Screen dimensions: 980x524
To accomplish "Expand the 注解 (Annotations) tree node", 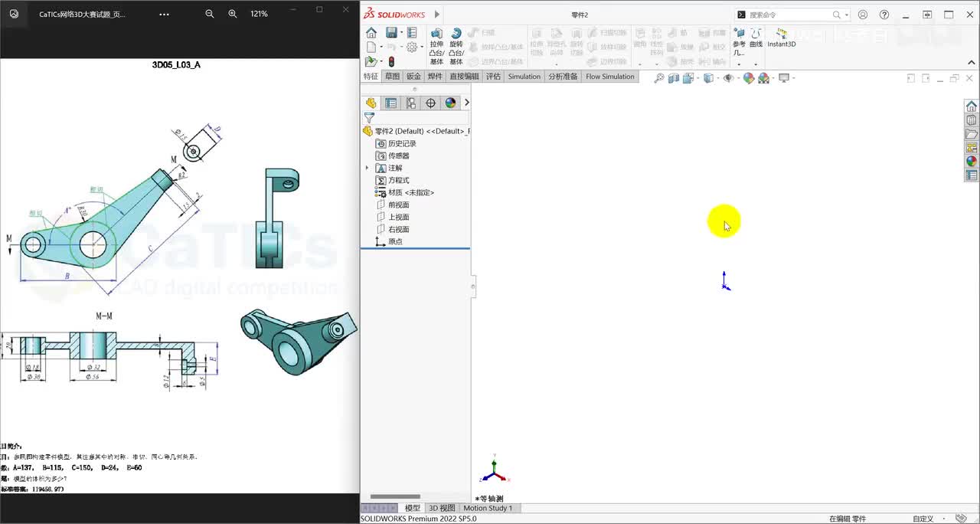I will coord(367,168).
